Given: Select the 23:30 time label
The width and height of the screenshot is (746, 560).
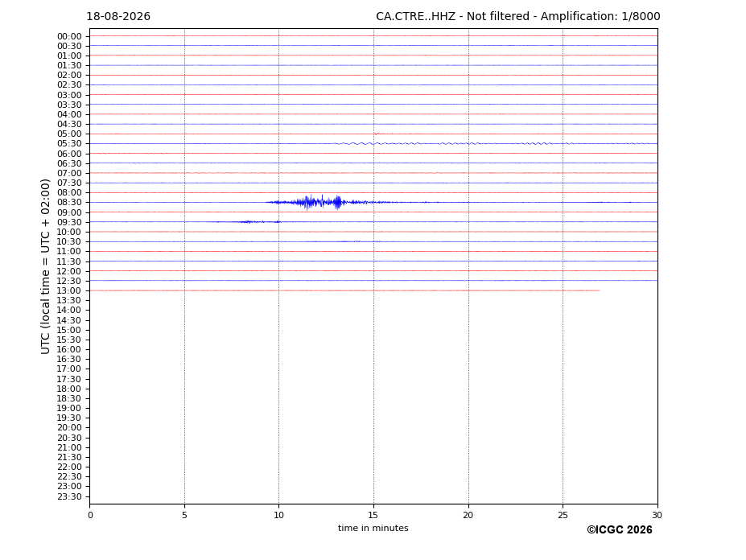Looking at the screenshot, I should [69, 496].
